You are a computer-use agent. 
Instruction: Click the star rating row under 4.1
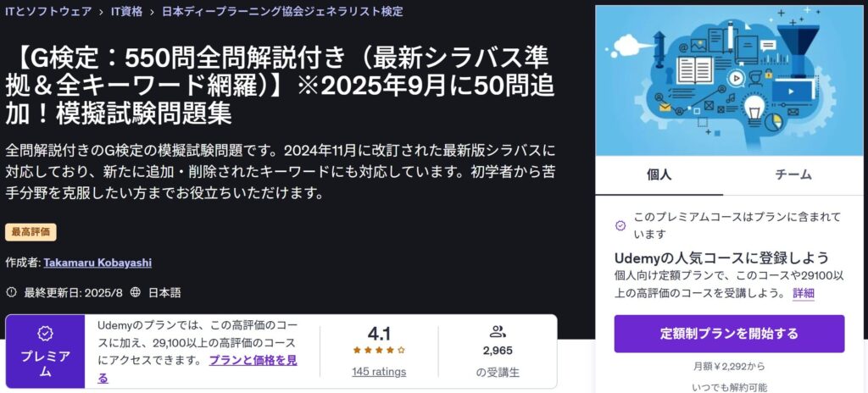[379, 350]
